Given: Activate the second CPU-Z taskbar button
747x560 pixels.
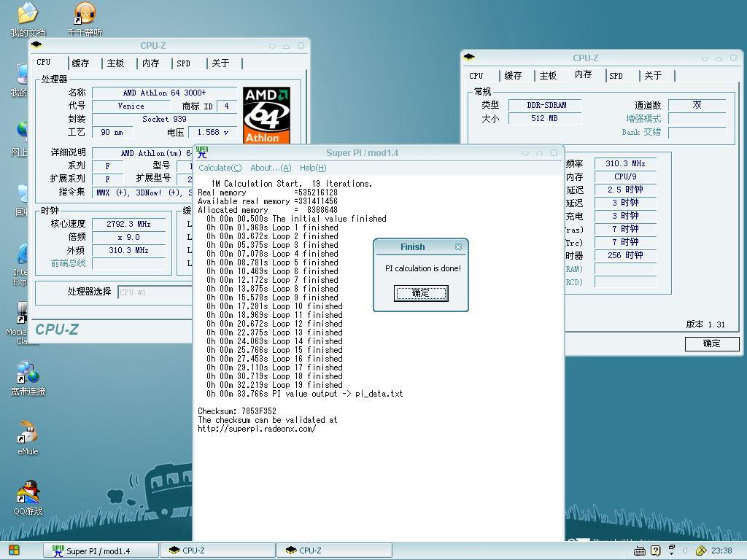Looking at the screenshot, I should pos(334,551).
